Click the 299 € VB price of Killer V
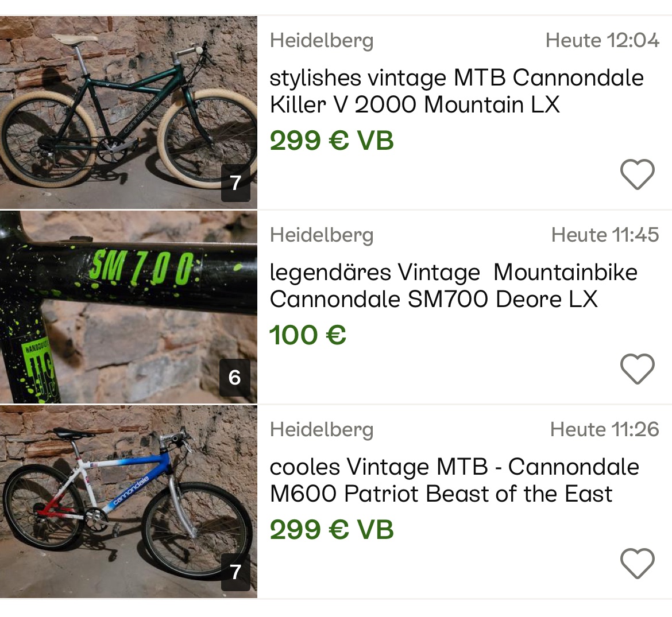The width and height of the screenshot is (672, 617). click(x=331, y=141)
